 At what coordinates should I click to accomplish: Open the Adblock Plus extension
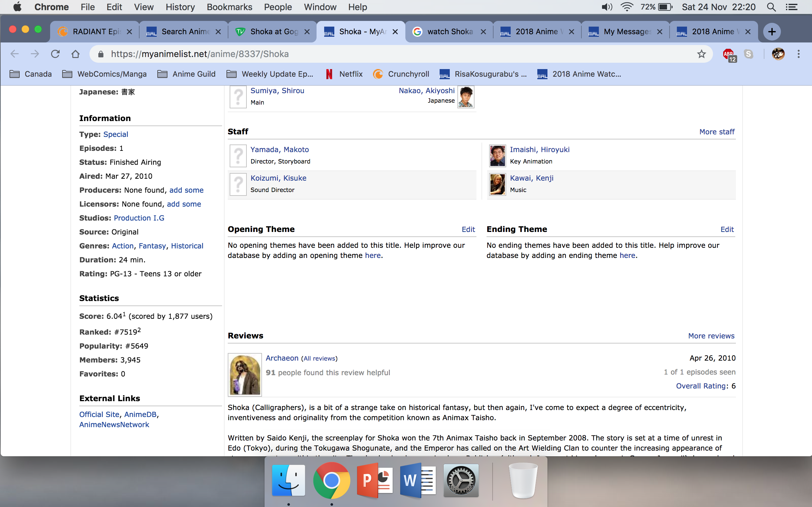729,54
